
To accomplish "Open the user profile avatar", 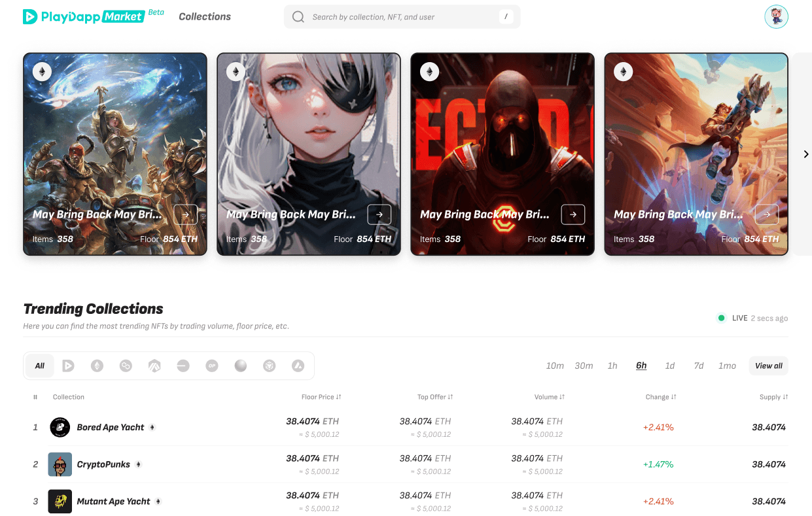I will (776, 17).
